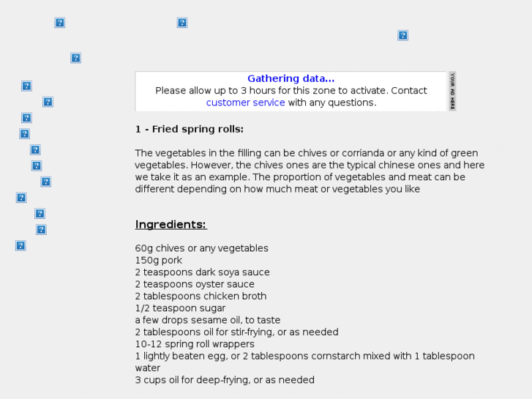This screenshot has height=399, width=532.
Task: Click the broken image icon nearest the page's right edge
Action: (402, 35)
